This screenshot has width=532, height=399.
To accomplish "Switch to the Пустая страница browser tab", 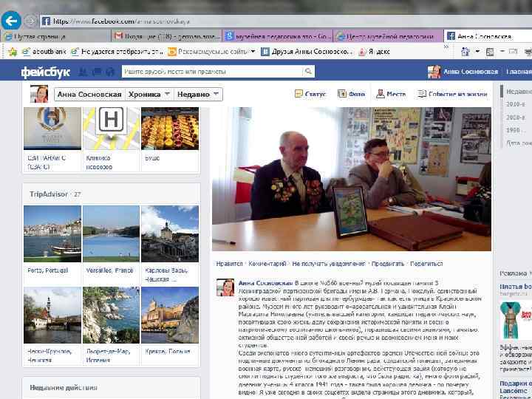I will 56,36.
